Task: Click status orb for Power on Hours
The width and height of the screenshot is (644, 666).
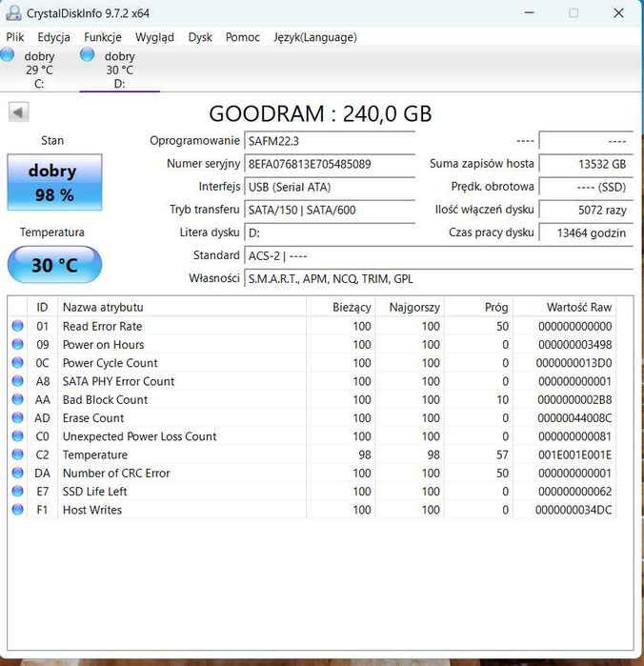Action: pos(17,344)
